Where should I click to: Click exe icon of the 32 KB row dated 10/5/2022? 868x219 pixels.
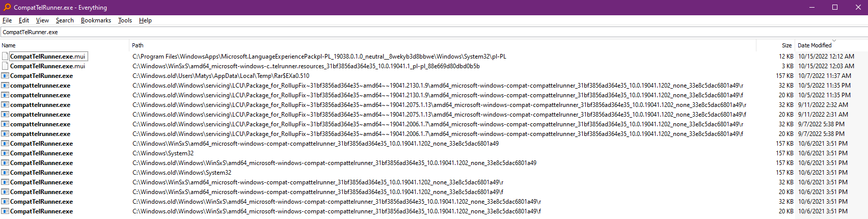[x=5, y=86]
